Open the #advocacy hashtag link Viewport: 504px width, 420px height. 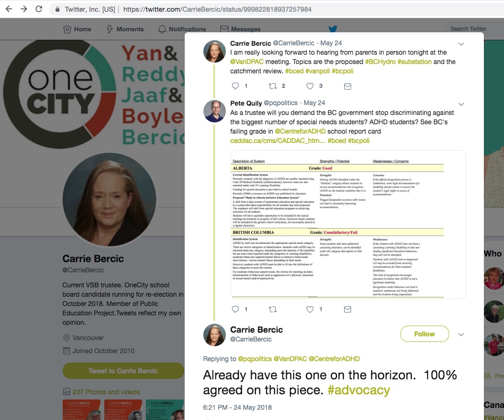click(359, 390)
